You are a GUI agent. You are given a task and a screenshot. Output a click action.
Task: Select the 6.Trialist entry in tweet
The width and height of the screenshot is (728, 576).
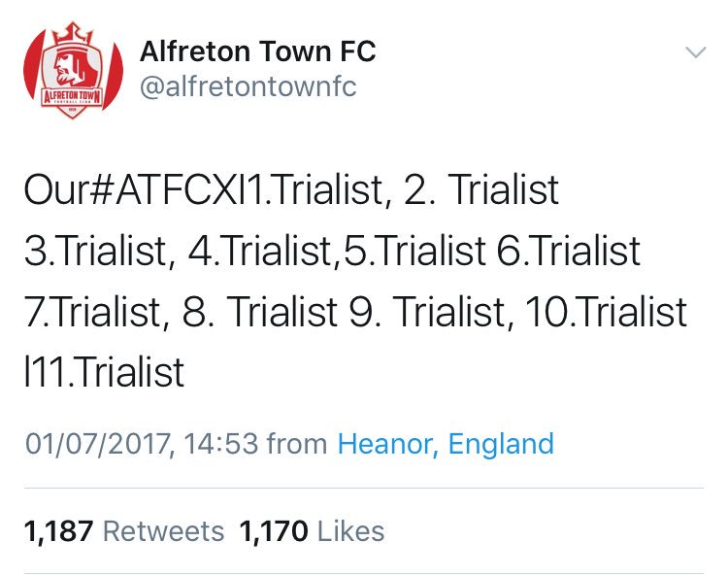click(x=569, y=251)
